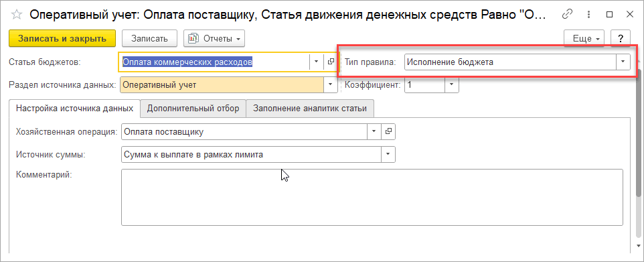Open help with the question mark button
The image size is (644, 262).
pyautogui.click(x=620, y=38)
